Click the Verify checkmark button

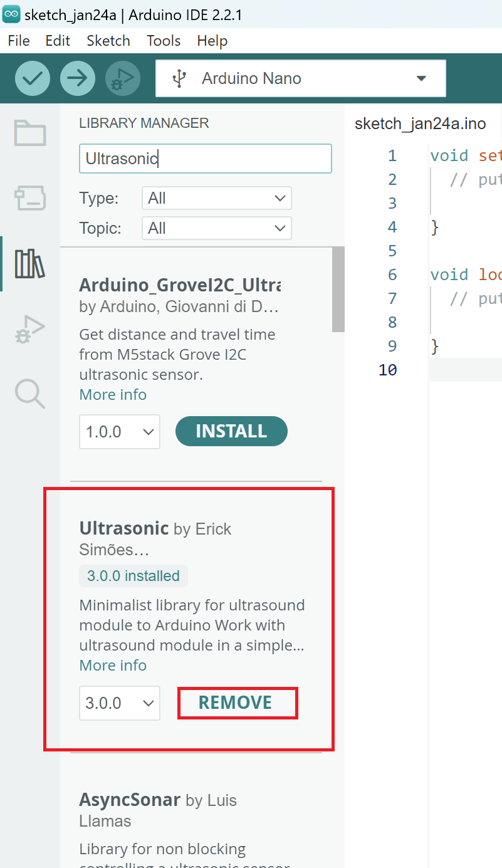pos(32,78)
